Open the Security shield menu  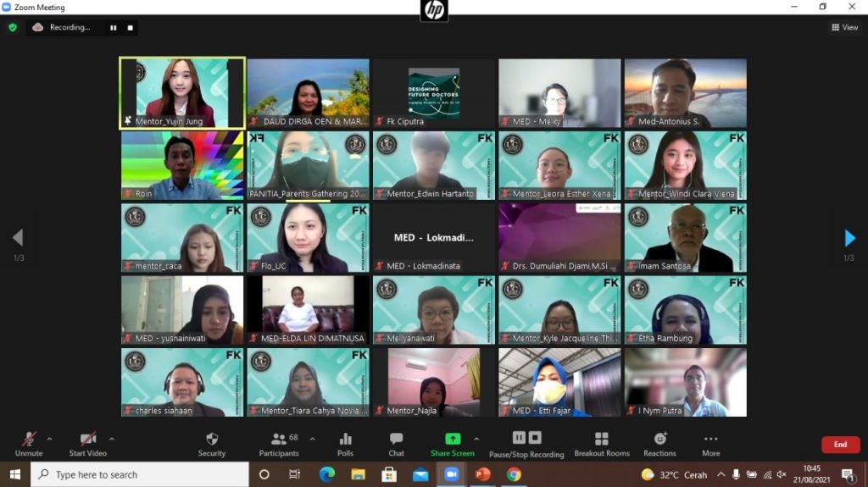pyautogui.click(x=212, y=443)
